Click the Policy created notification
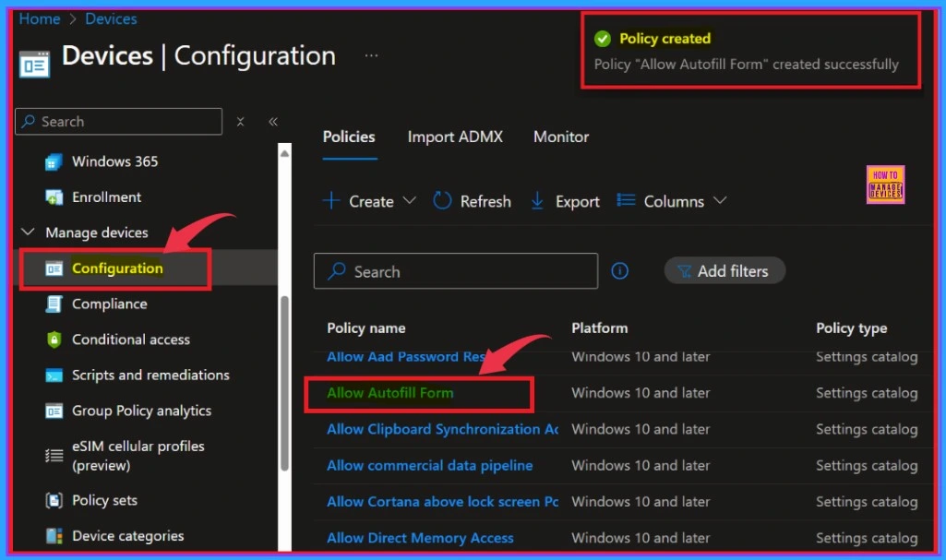This screenshot has width=946, height=560. tap(750, 51)
